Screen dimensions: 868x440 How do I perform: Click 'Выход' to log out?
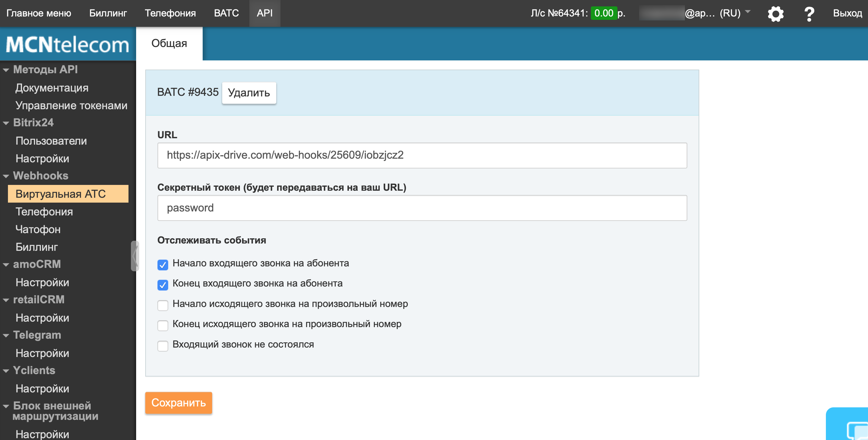tap(847, 13)
